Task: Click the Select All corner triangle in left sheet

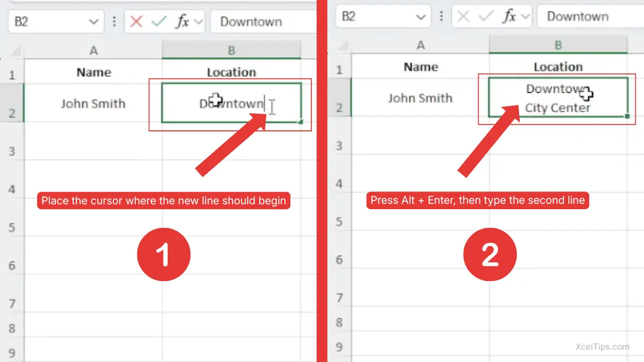Action: click(16, 51)
